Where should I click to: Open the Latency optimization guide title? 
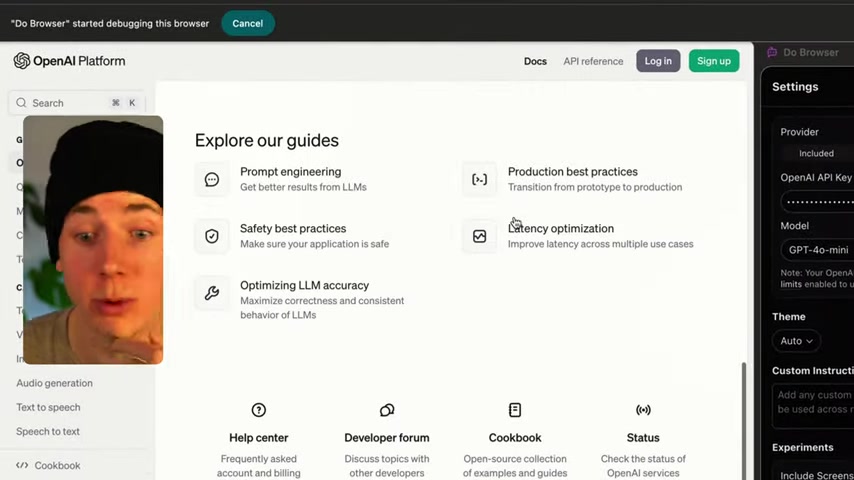point(561,228)
